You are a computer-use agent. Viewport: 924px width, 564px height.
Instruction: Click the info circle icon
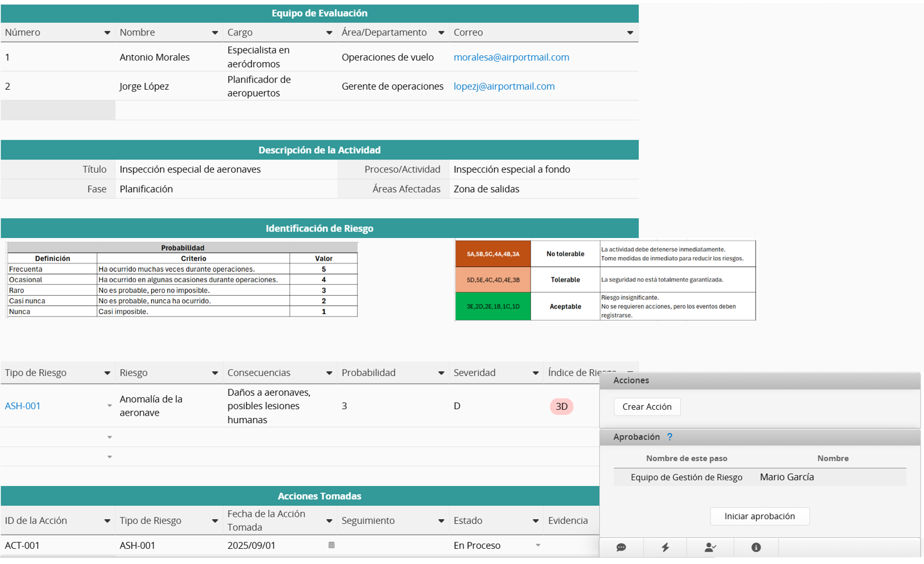click(756, 548)
